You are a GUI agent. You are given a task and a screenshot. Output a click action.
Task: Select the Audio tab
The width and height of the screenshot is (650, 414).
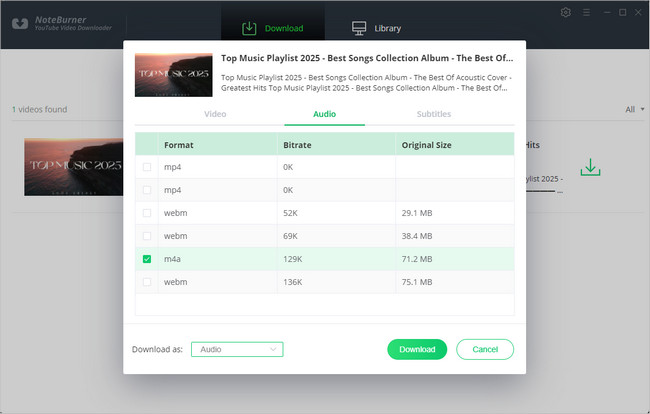point(324,114)
